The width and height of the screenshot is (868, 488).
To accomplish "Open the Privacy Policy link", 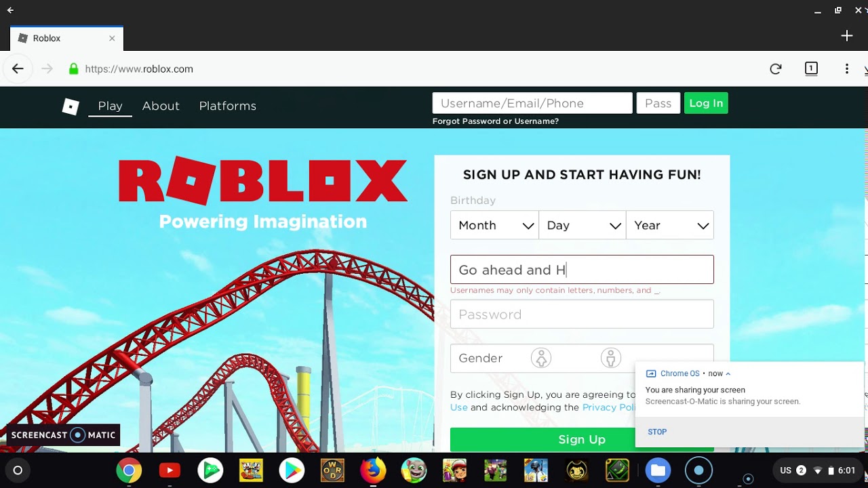I will coord(609,407).
